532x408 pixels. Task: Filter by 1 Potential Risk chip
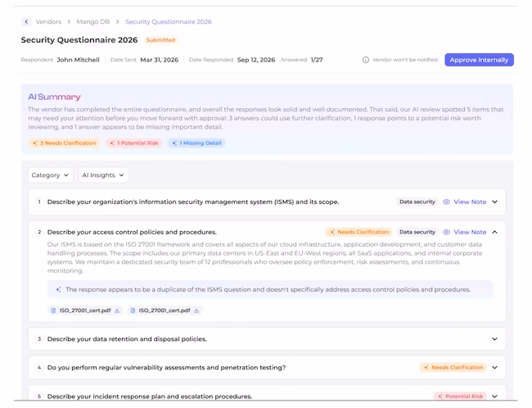pos(134,143)
